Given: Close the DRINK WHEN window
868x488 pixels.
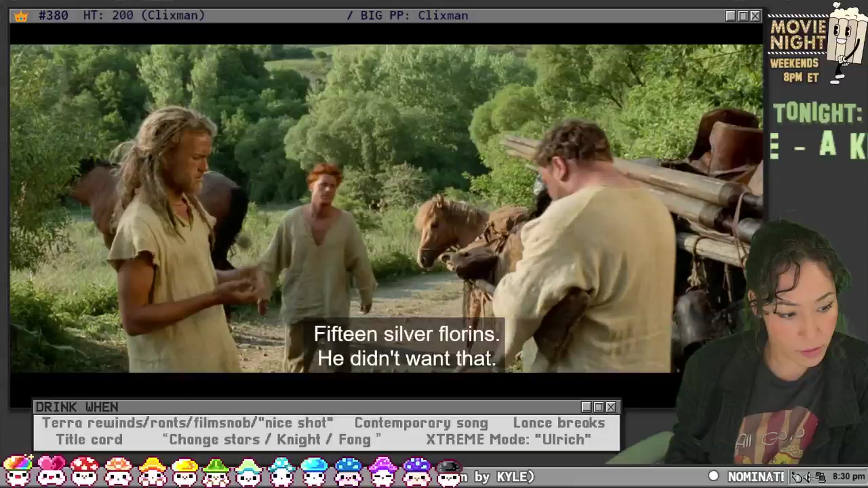Looking at the screenshot, I should (x=611, y=407).
